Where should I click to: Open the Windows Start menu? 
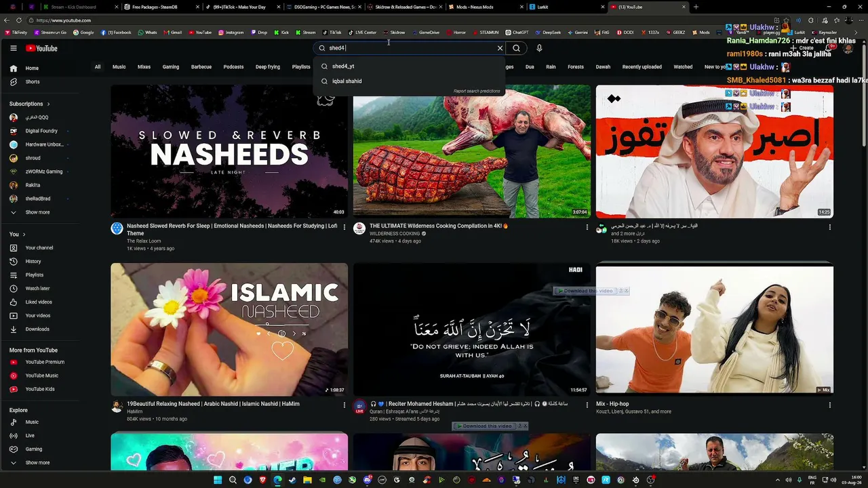218,481
